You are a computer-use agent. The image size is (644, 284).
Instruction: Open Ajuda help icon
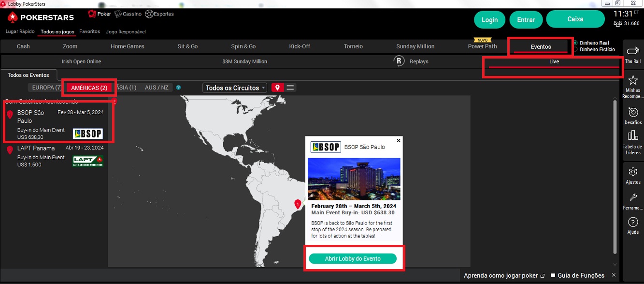633,222
